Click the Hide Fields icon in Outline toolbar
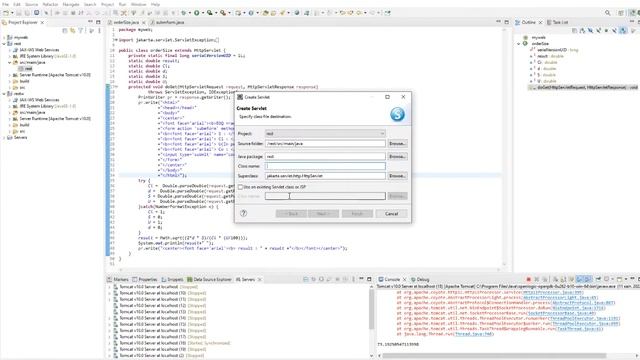Viewport: 640px width, 360px height. tap(591, 31)
